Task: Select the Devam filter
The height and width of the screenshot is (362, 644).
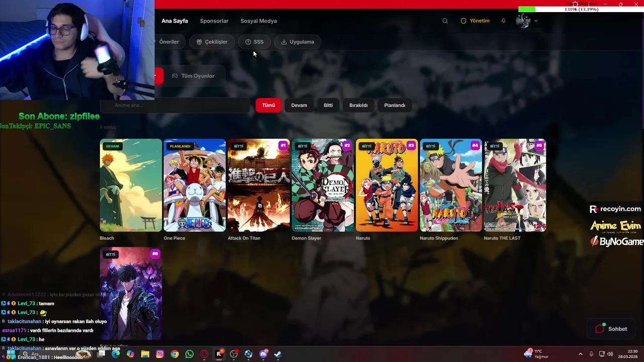Action: 299,105
